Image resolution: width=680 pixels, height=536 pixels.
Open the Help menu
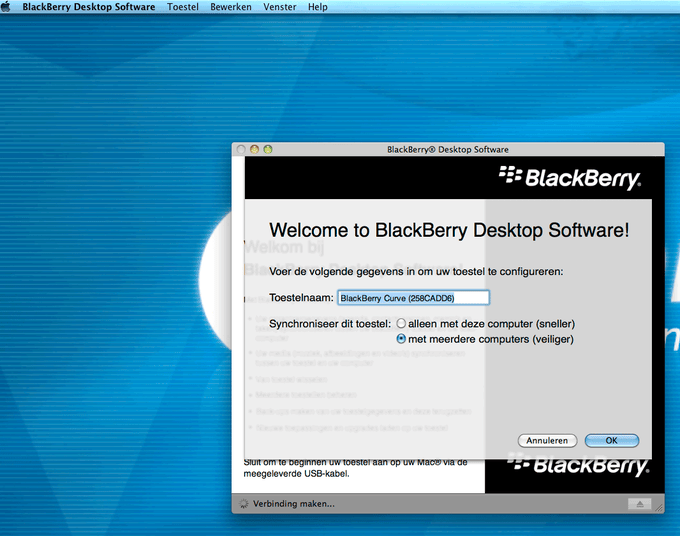tap(317, 7)
